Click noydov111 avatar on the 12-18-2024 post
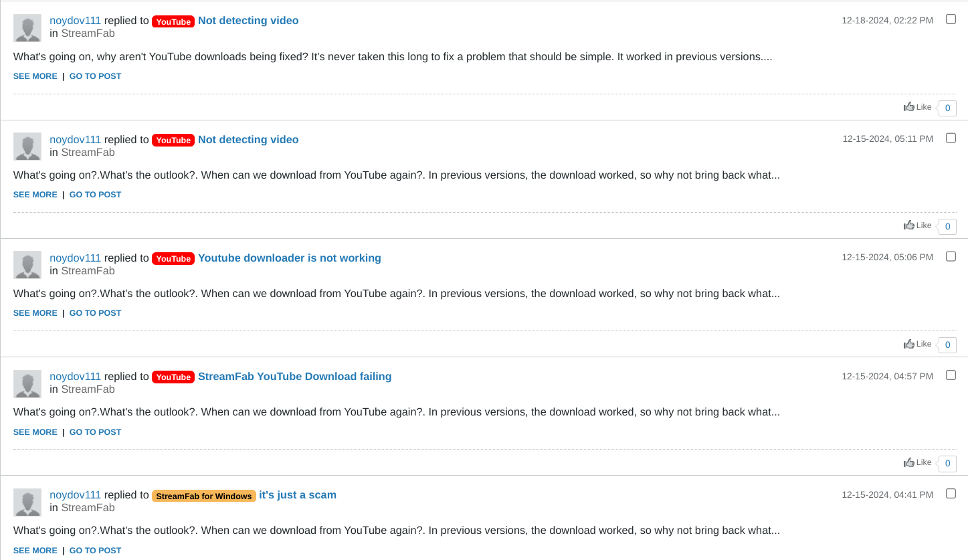The width and height of the screenshot is (968, 560). [27, 28]
